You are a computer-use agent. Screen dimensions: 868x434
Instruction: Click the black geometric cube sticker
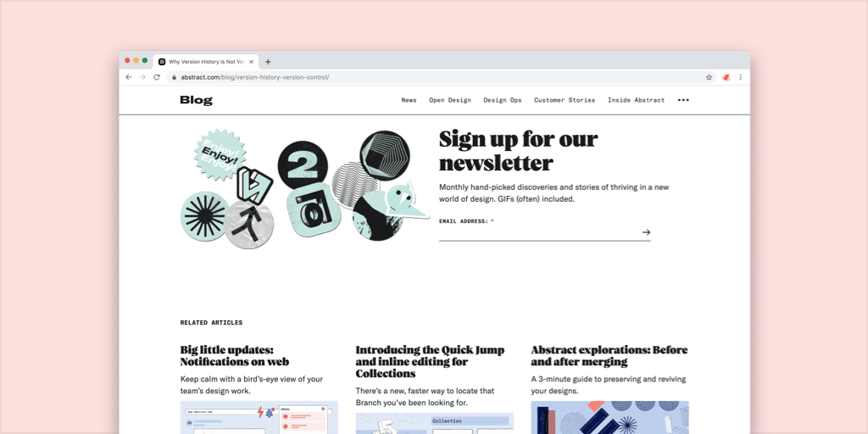click(x=385, y=156)
